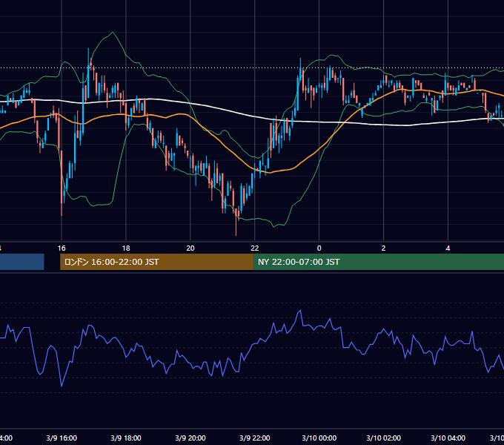This screenshot has height=445, width=504.
Task: Click the "3/10 02:00" date label
Action: 383,438
